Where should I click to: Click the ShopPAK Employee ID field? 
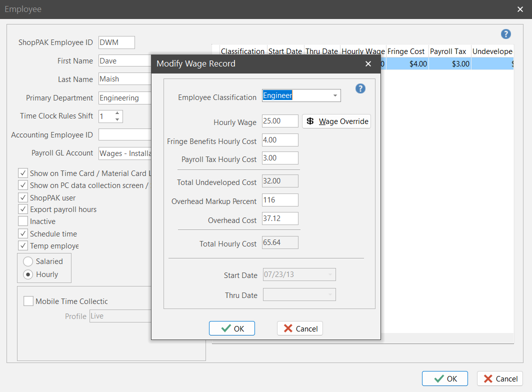tap(116, 42)
